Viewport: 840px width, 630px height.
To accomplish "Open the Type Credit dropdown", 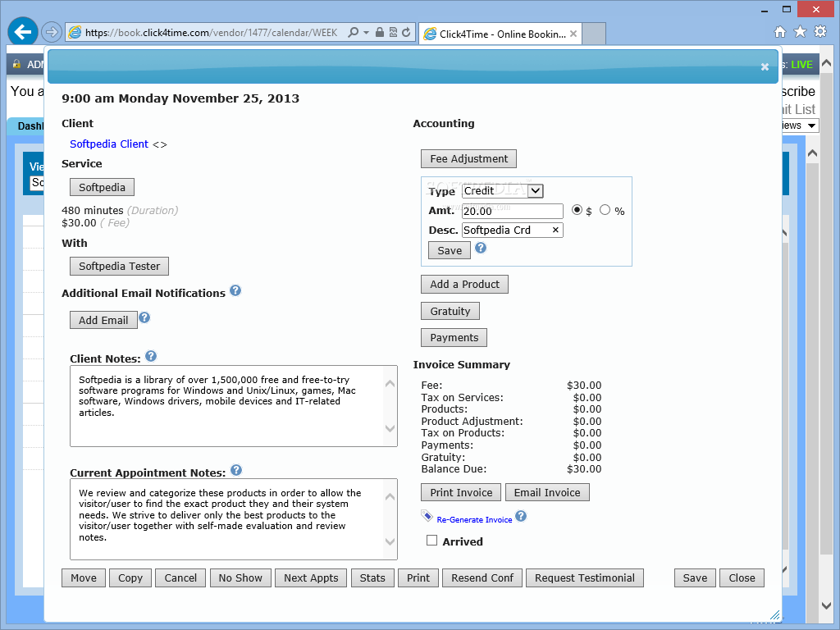I will [x=535, y=190].
